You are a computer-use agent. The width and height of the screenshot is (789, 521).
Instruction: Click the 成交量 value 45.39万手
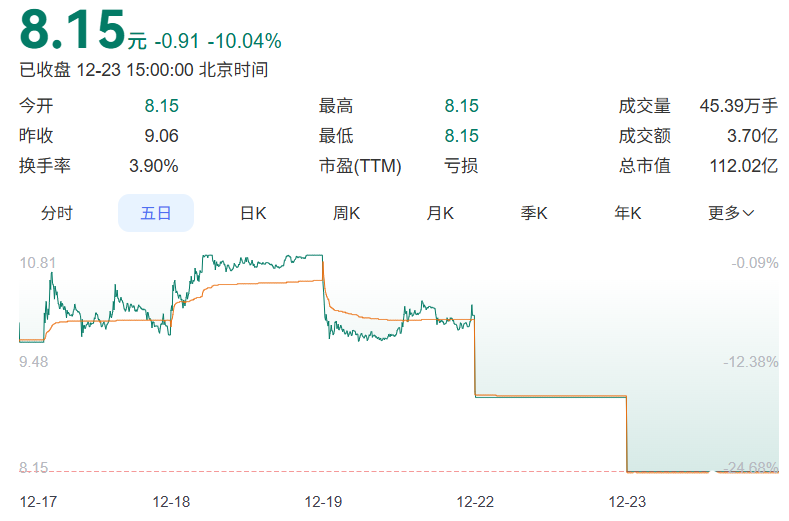(x=739, y=106)
